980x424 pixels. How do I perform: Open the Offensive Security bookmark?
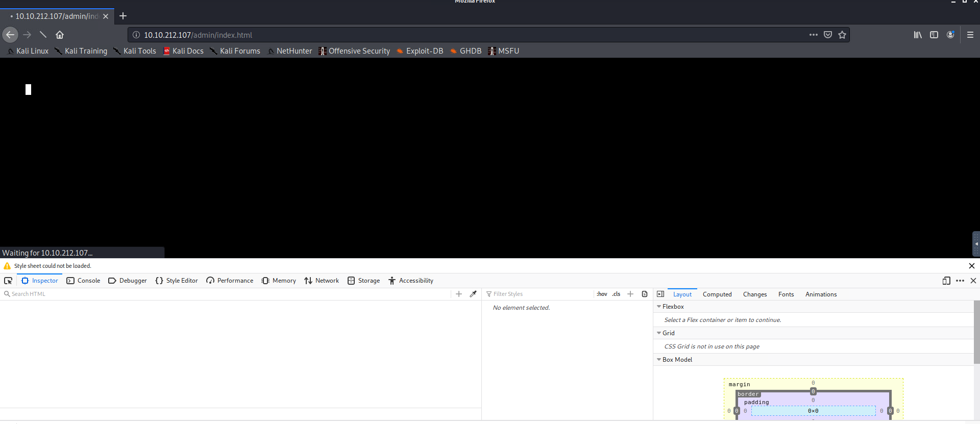point(354,51)
